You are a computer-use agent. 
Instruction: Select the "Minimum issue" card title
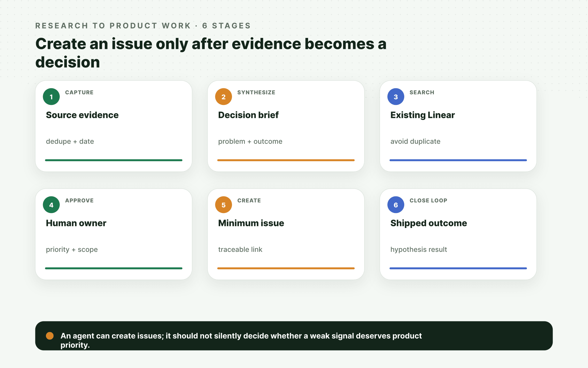coord(251,223)
